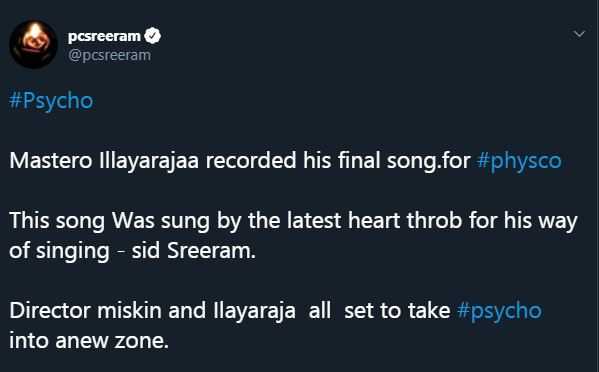Image resolution: width=599 pixels, height=372 pixels.
Task: Open the pcsreeram display name link
Action: coord(104,36)
